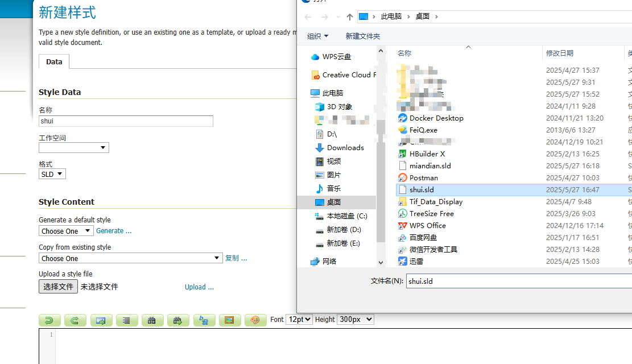
Task: Select 百度网盘 in file list
Action: point(417,238)
